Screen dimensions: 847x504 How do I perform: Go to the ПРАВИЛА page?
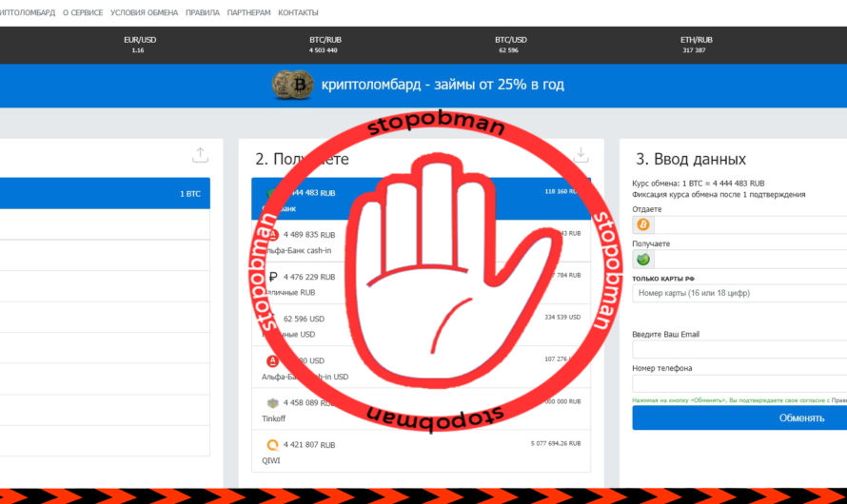(x=203, y=13)
